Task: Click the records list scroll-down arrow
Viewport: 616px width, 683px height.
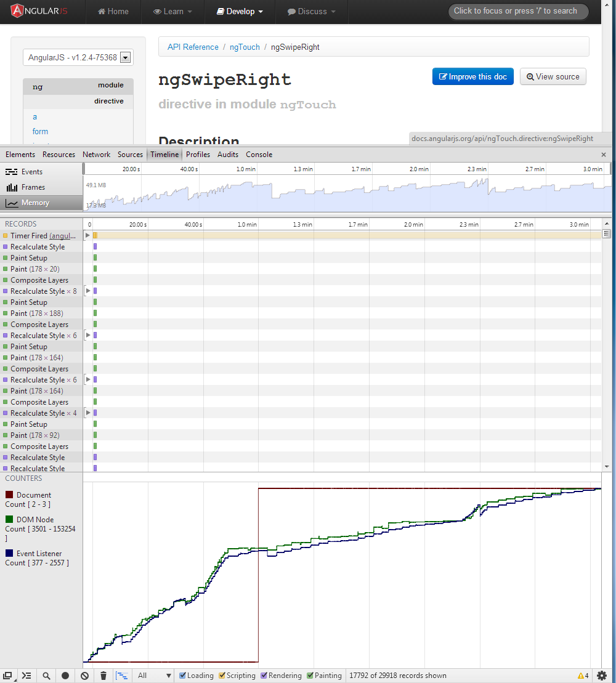Action: [607, 466]
